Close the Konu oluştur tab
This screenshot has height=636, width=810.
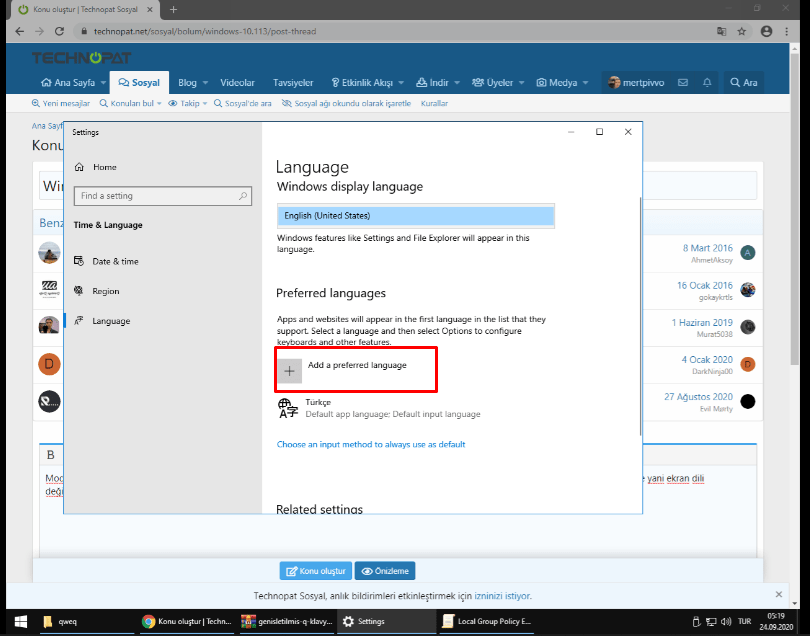(150, 9)
